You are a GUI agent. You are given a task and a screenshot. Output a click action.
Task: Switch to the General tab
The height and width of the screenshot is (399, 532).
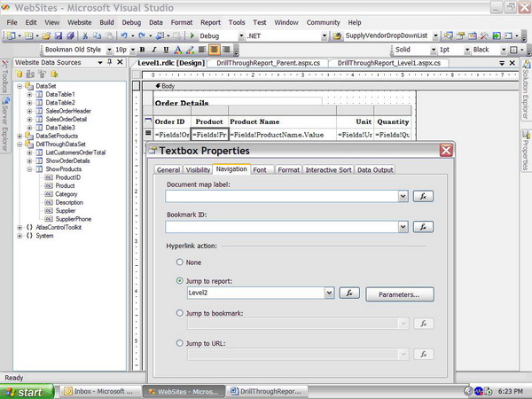click(x=168, y=169)
